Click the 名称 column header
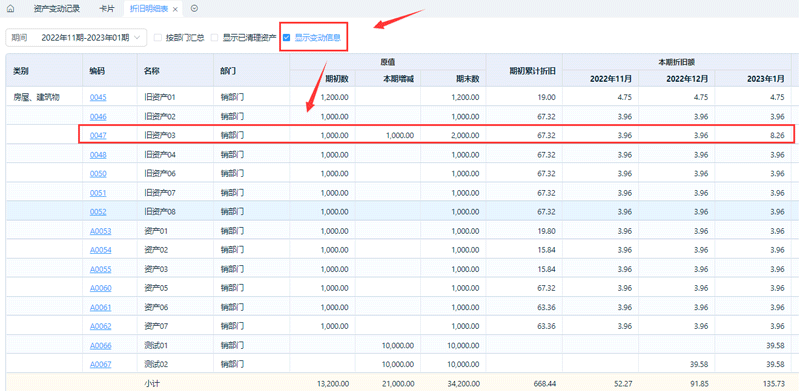Screen dimensions: 799x391 175,70
